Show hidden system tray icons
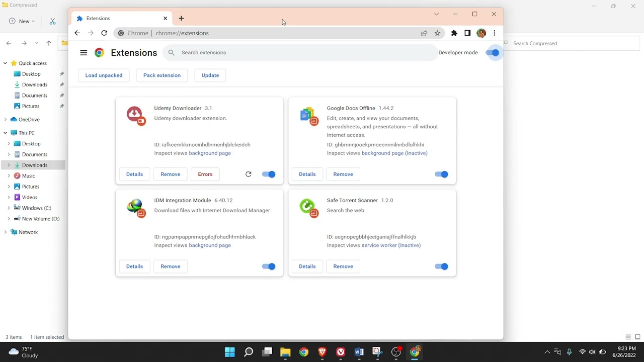The width and height of the screenshot is (644, 362). coord(547,352)
